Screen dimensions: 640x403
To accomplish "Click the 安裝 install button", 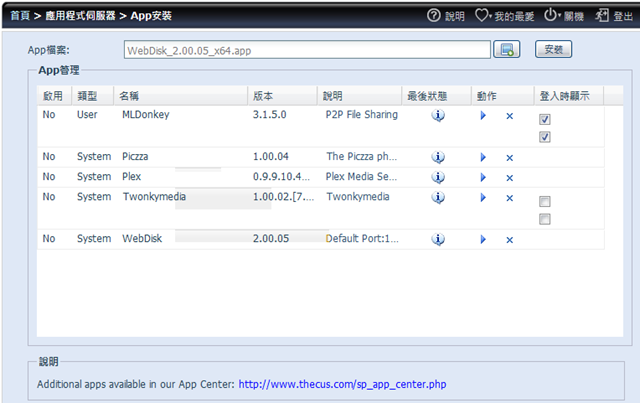I will pyautogui.click(x=553, y=49).
